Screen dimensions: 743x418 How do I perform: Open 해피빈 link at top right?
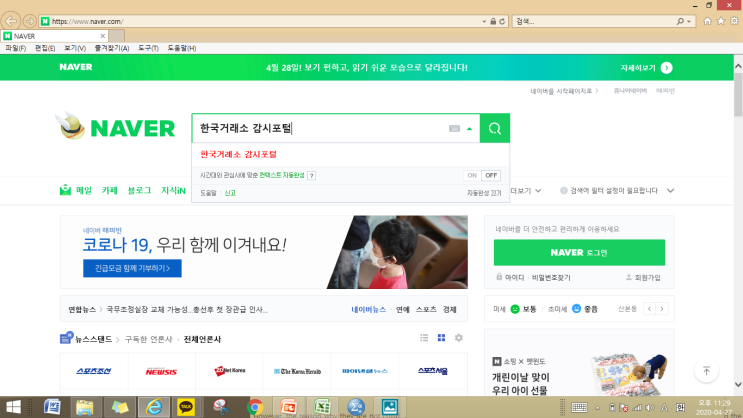click(665, 91)
